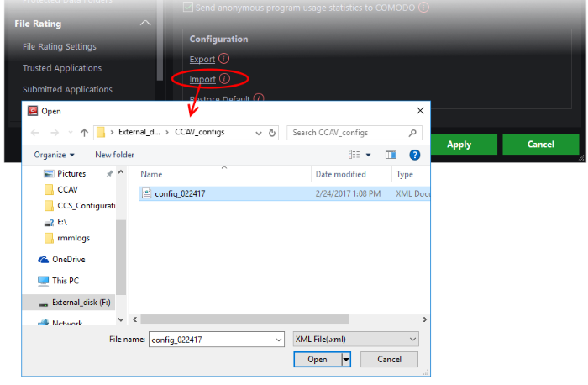Click the Back navigation arrow
The height and width of the screenshot is (385, 588).
[34, 133]
